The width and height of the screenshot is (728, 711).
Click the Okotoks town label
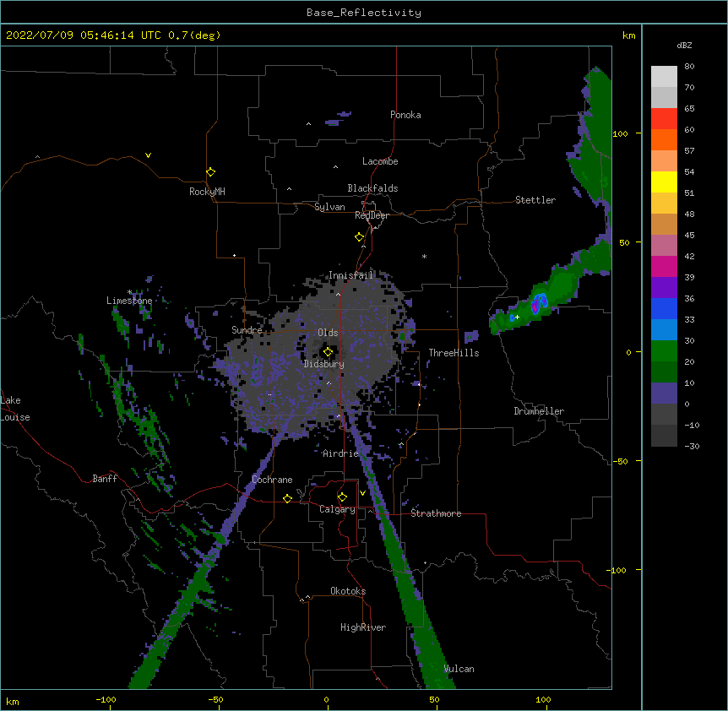(348, 591)
